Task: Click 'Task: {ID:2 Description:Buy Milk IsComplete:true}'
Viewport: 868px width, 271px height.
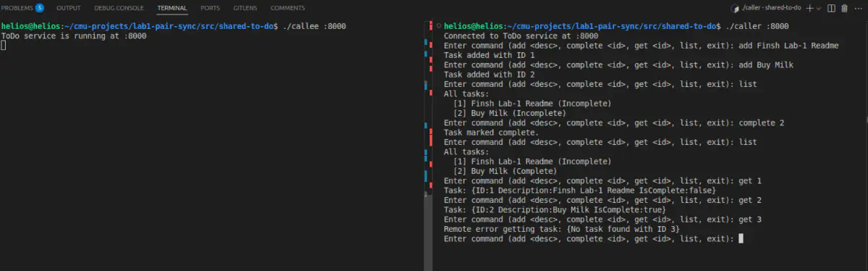Action: pyautogui.click(x=555, y=209)
